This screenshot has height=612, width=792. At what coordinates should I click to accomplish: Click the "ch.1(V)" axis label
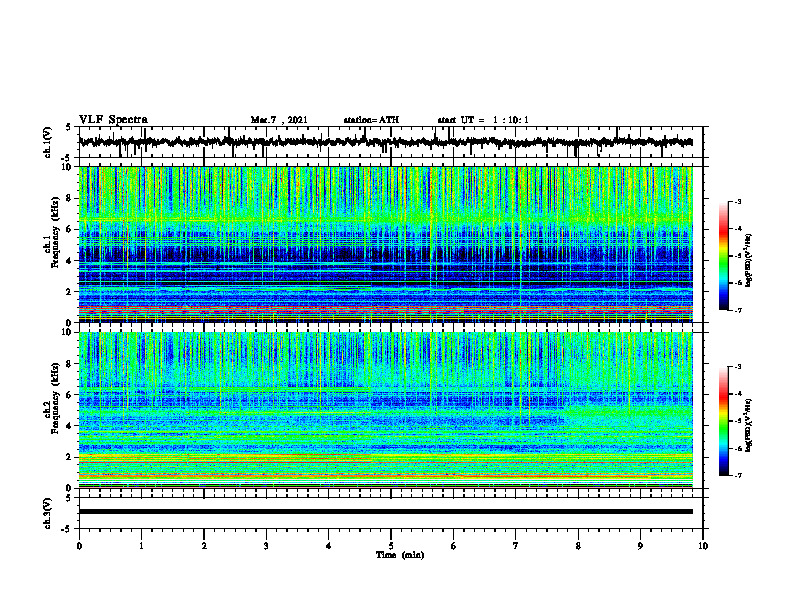click(x=47, y=142)
